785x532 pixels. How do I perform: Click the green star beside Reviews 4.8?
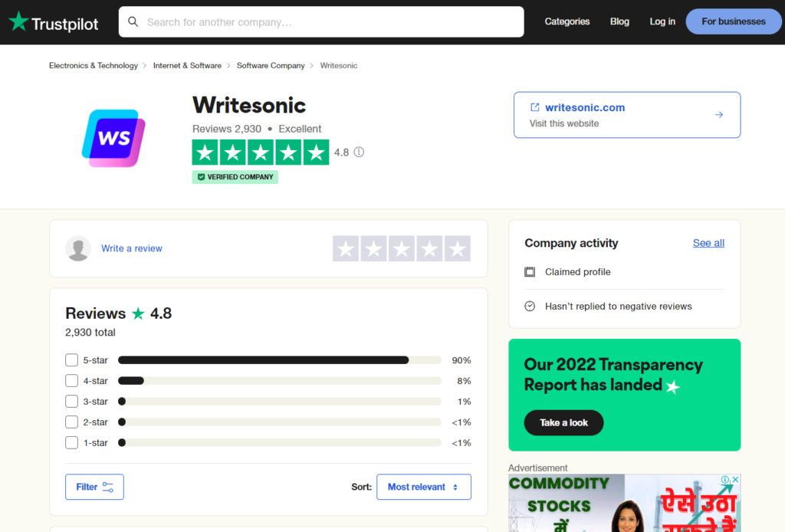point(138,314)
